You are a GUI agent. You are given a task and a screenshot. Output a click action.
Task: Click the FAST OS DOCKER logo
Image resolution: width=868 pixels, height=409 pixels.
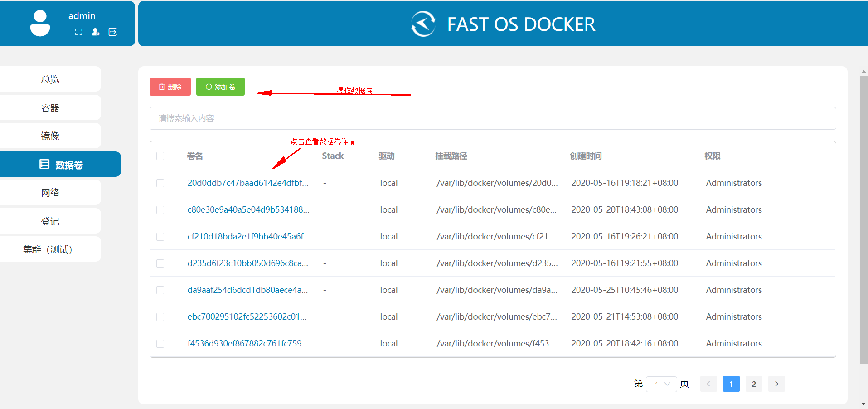(x=423, y=24)
